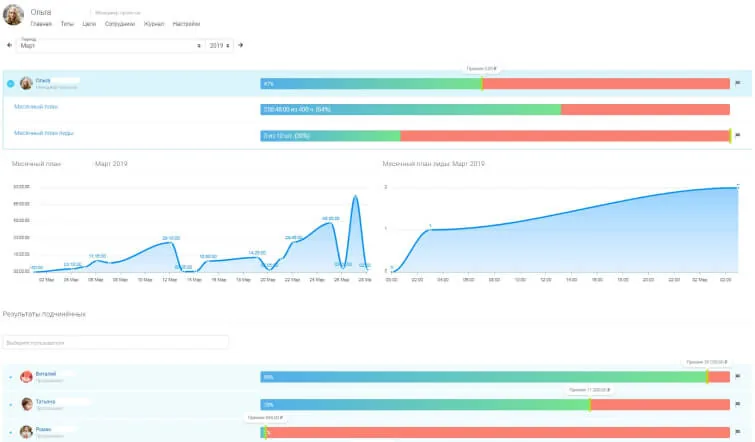Viewport: 755px width, 442px height.
Task: Open the year dropdown showing 2019
Action: click(220, 45)
